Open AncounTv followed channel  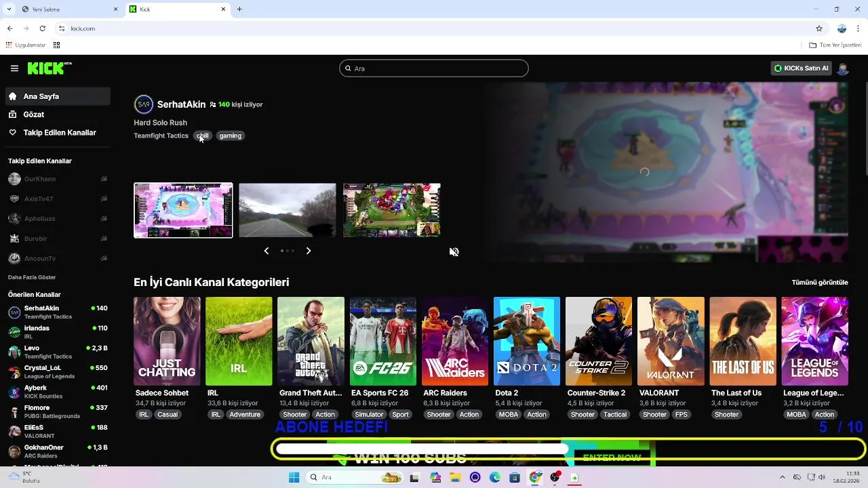58,258
